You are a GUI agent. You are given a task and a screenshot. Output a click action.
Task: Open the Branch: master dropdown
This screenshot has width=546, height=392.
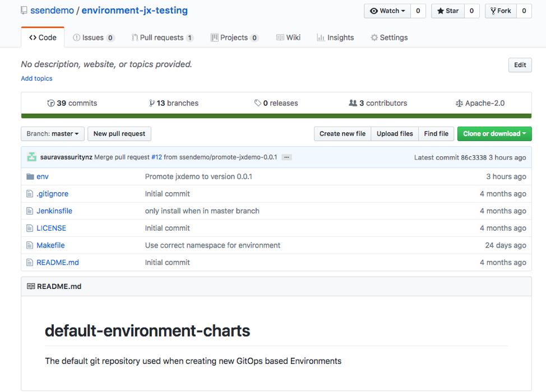[x=53, y=134]
